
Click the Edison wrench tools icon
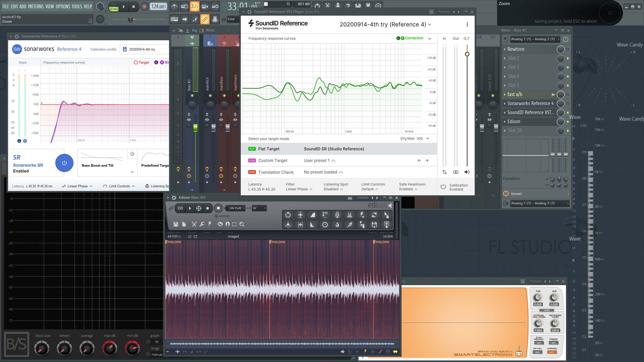coord(202,224)
